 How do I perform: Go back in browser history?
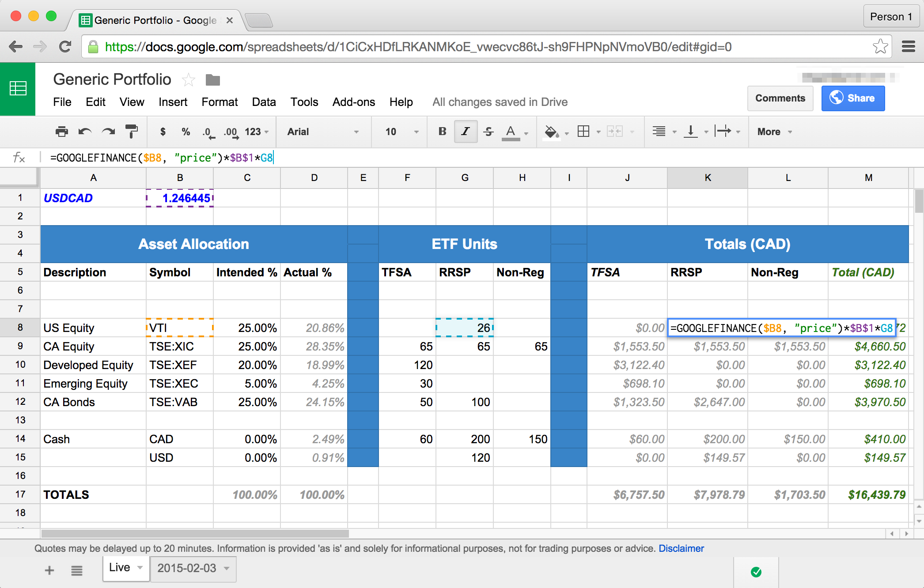click(15, 46)
